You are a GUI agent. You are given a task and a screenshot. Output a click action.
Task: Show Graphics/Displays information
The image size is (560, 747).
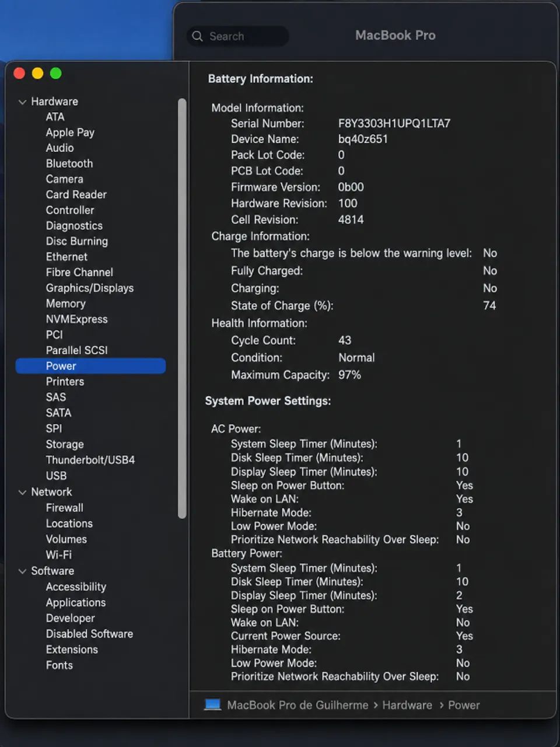pos(89,288)
